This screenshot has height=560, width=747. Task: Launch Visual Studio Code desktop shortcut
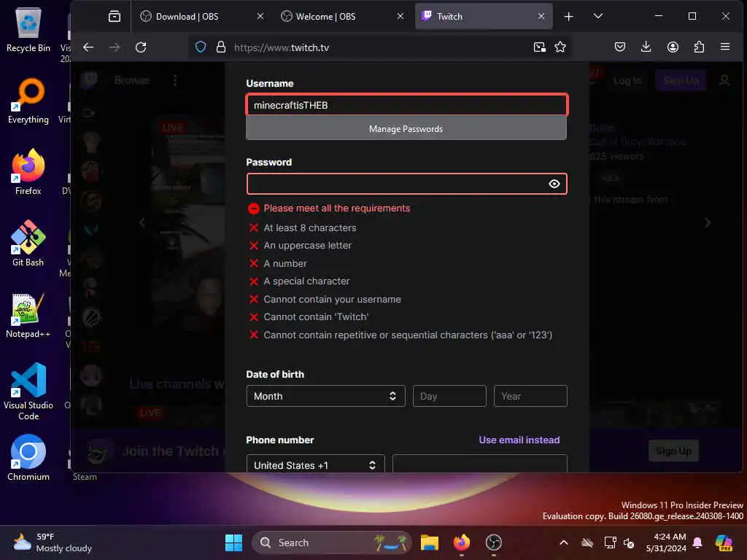28,392
